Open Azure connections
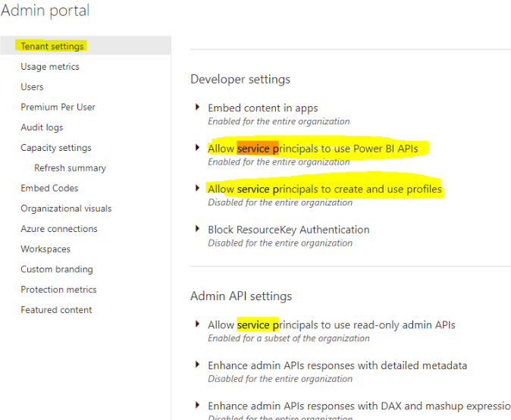 coord(59,229)
